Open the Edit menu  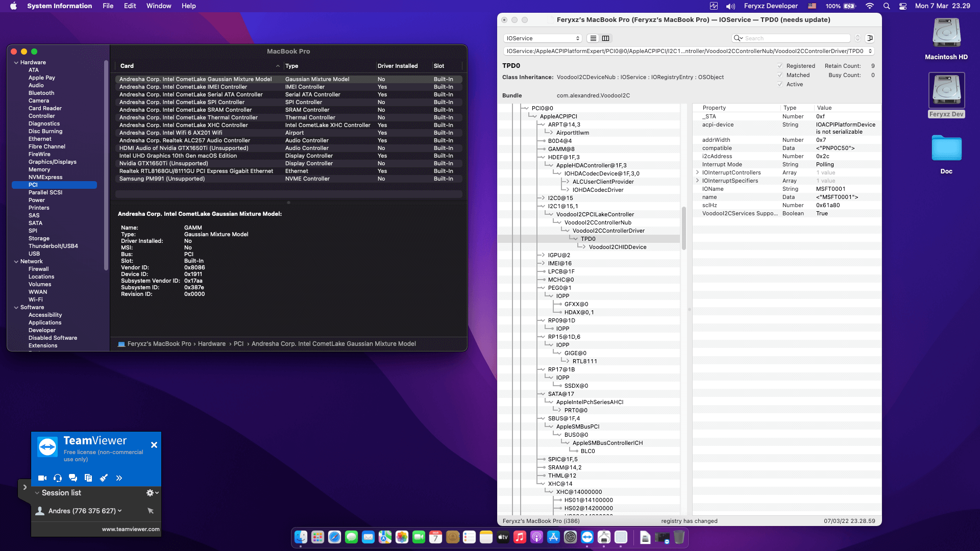point(130,6)
